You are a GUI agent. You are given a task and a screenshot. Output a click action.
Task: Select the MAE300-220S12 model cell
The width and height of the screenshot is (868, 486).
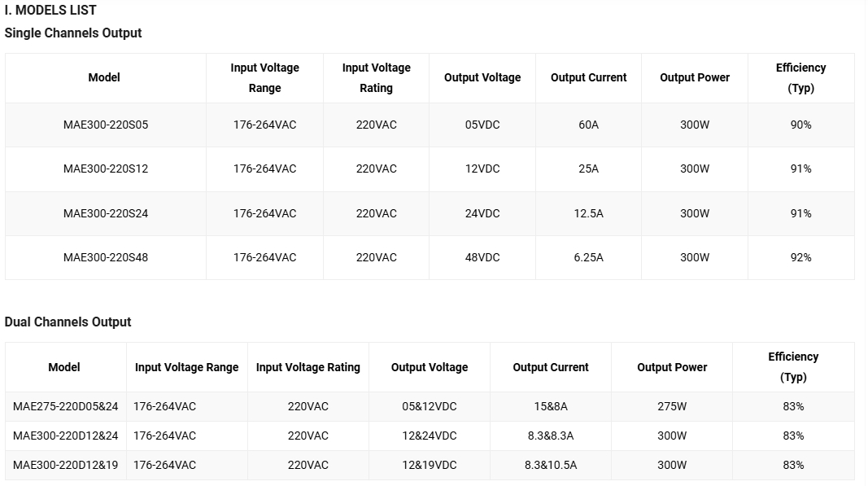(105, 169)
